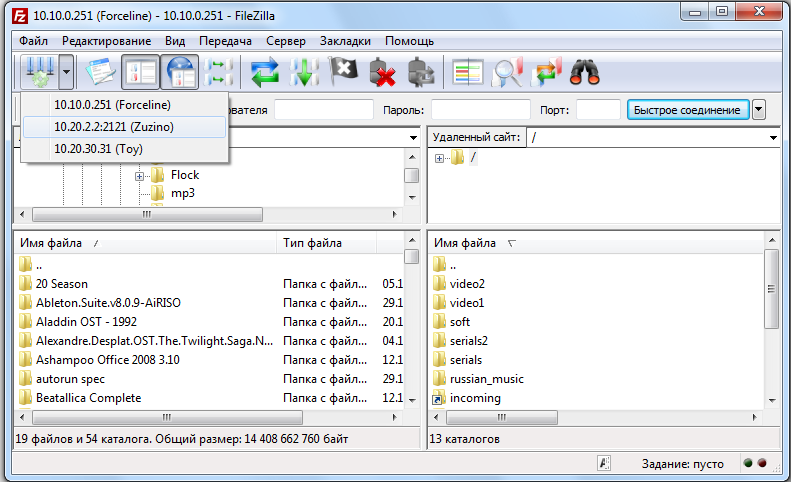Toggle processing of the transfer queue
The image size is (791, 482).
pyautogui.click(x=304, y=72)
